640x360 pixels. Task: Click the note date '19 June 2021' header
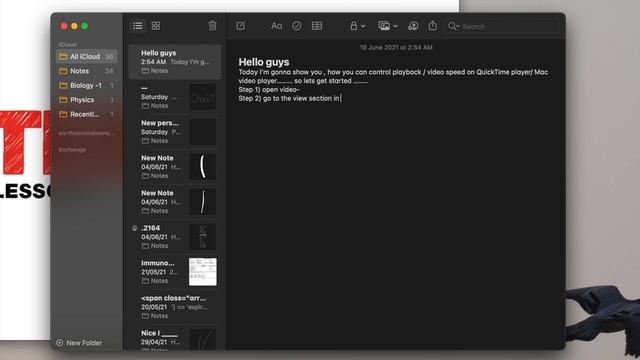point(396,48)
